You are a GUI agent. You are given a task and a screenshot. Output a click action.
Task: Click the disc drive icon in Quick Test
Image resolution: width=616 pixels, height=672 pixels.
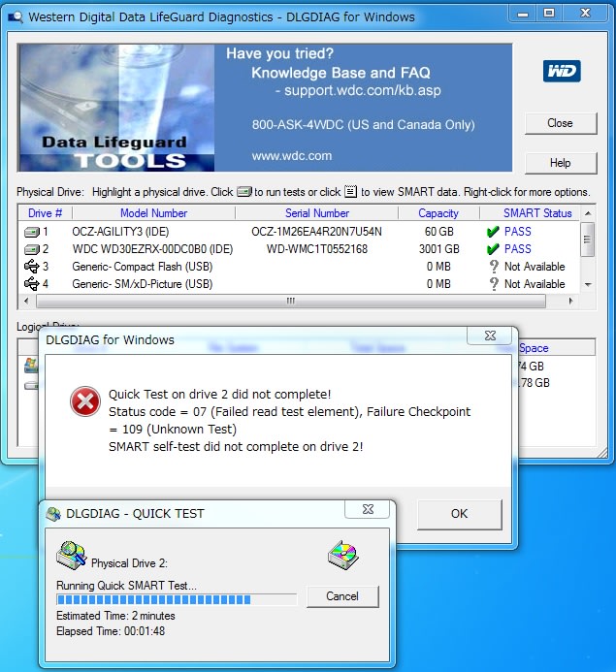click(x=343, y=555)
